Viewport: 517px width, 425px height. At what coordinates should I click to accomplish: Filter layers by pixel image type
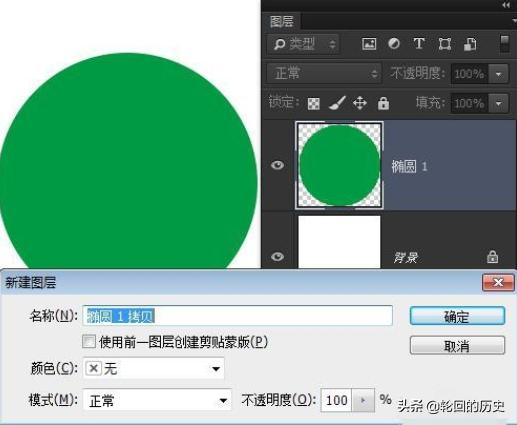click(369, 44)
